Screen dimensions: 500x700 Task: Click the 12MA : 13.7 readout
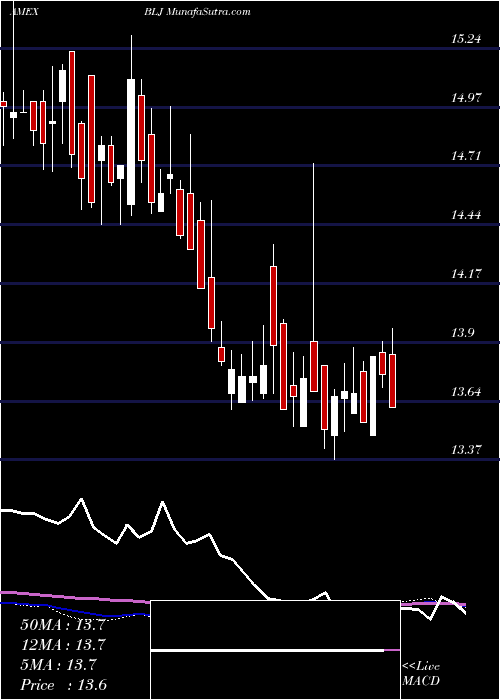[62, 645]
